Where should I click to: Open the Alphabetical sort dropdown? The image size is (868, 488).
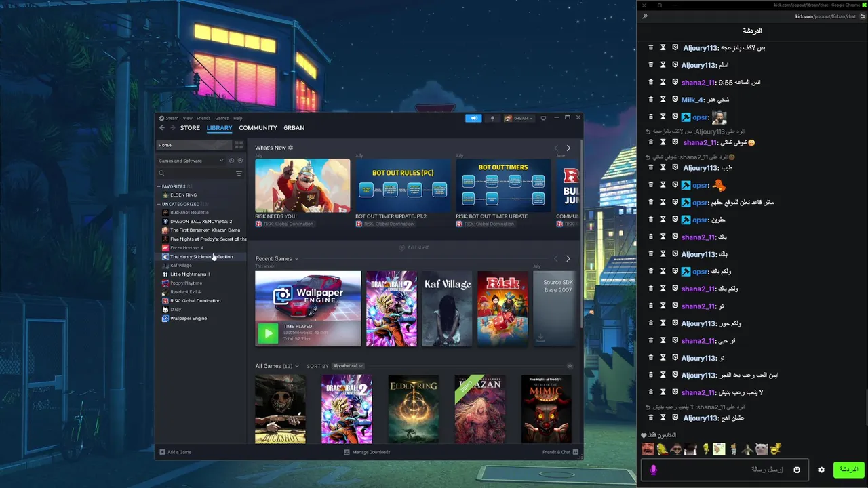point(348,366)
